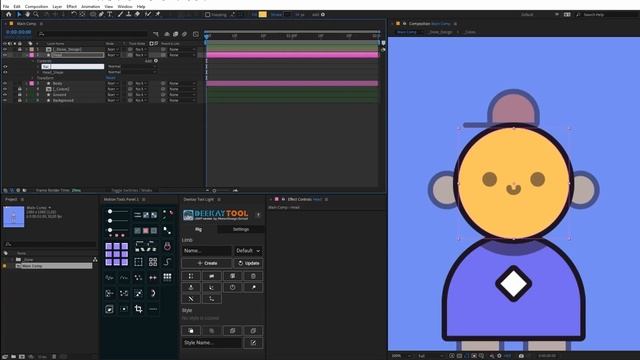The width and height of the screenshot is (640, 360).
Task: Click the Home icon in the toolbar
Action: [9, 14]
